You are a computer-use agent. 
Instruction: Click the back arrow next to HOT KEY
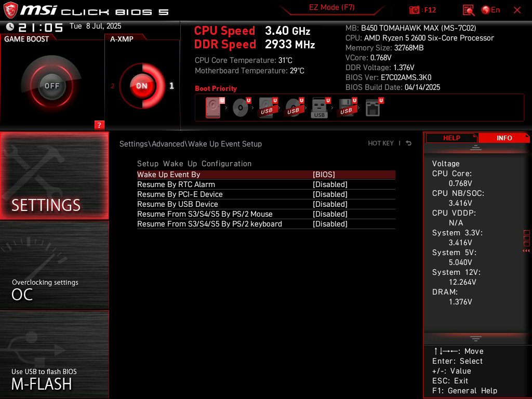coord(409,143)
